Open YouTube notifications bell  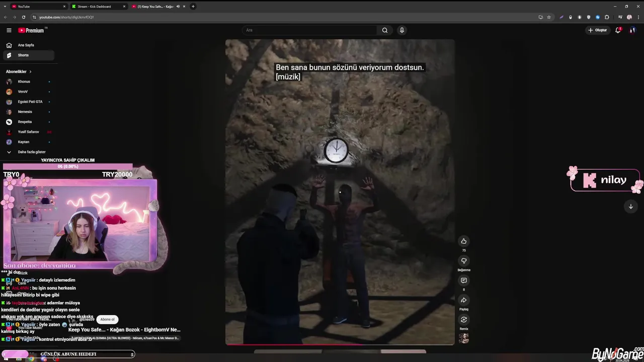pos(618,30)
